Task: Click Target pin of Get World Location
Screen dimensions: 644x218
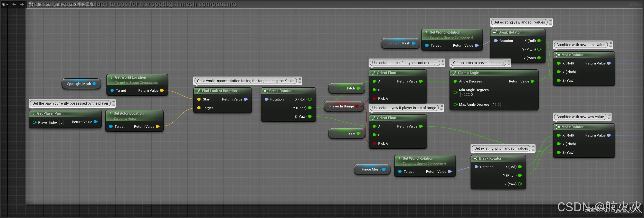Action: (x=112, y=91)
